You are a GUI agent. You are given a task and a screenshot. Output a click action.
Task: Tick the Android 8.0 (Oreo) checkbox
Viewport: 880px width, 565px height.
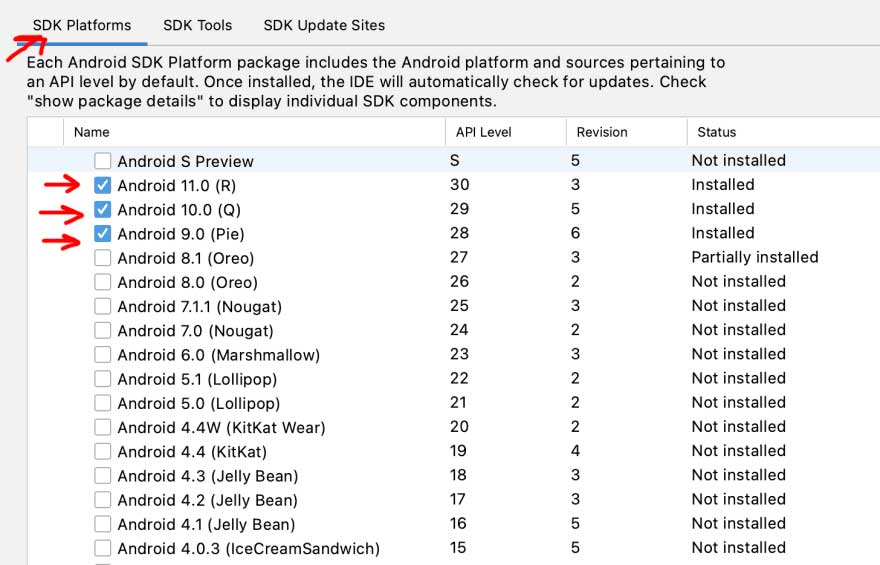103,282
